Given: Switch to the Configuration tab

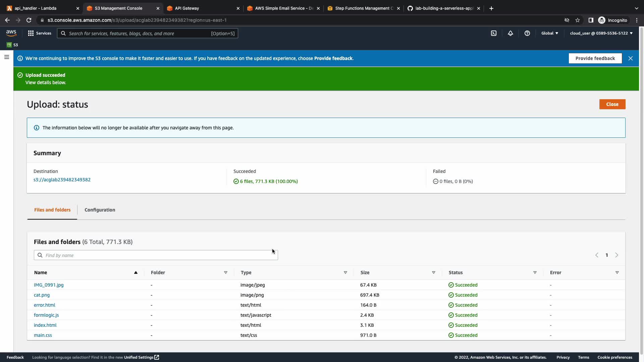Looking at the screenshot, I should [x=100, y=210].
